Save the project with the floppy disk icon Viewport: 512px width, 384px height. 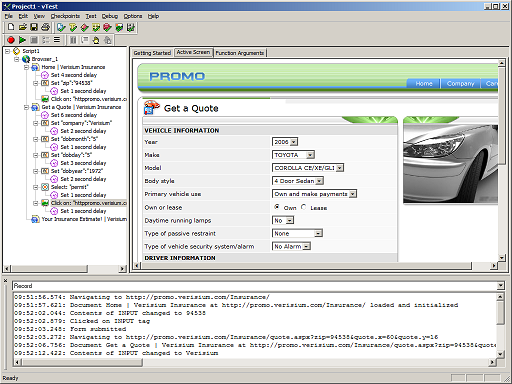[x=34, y=27]
